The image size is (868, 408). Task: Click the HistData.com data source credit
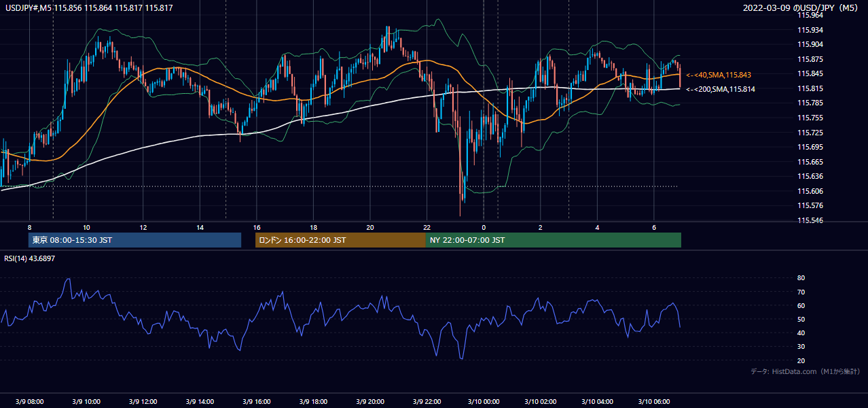click(806, 371)
